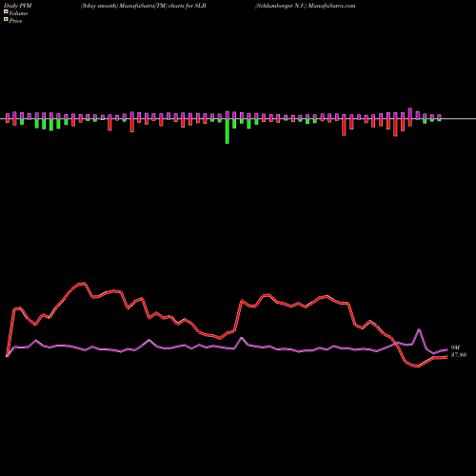Click the '(Schlumberger N.V.) MunafaSutra.com' text
The image size is (476, 476).
pos(305,6)
